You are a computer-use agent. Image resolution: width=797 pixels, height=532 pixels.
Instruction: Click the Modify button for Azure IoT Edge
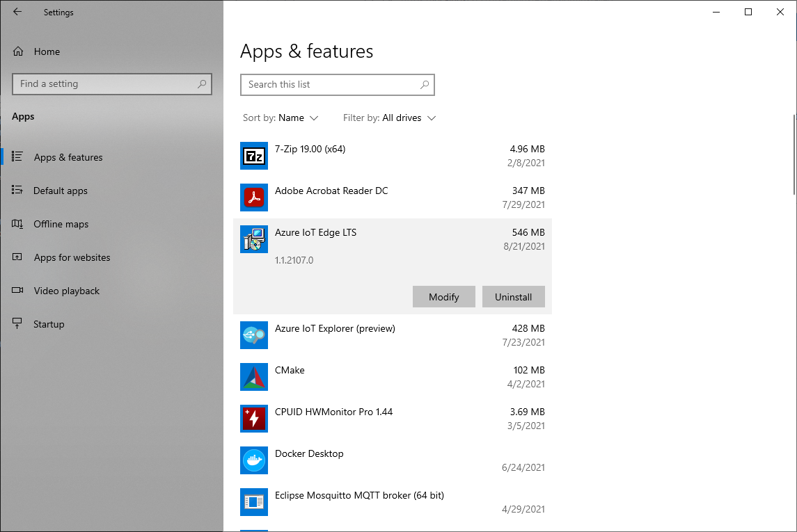pyautogui.click(x=443, y=296)
